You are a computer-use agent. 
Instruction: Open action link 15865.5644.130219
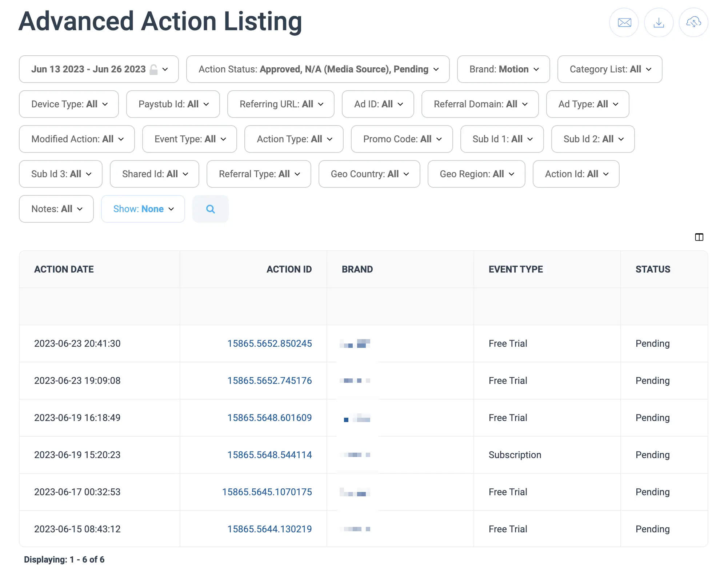coord(269,529)
